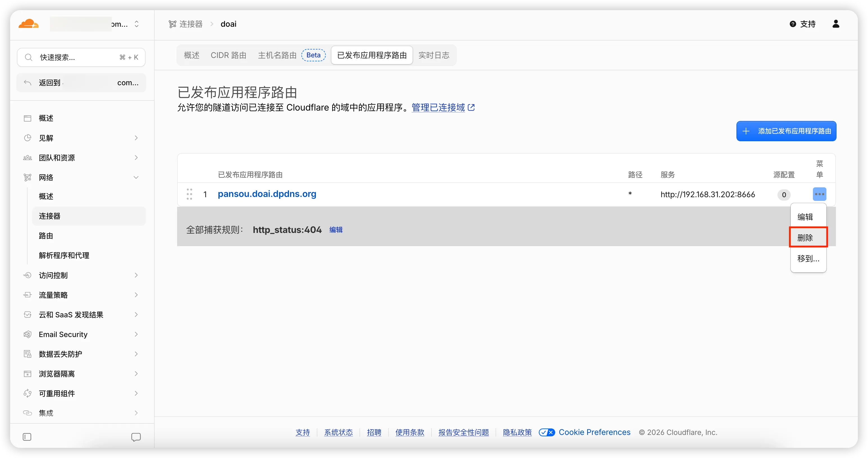Choose 移到... from the route menu

(x=808, y=259)
